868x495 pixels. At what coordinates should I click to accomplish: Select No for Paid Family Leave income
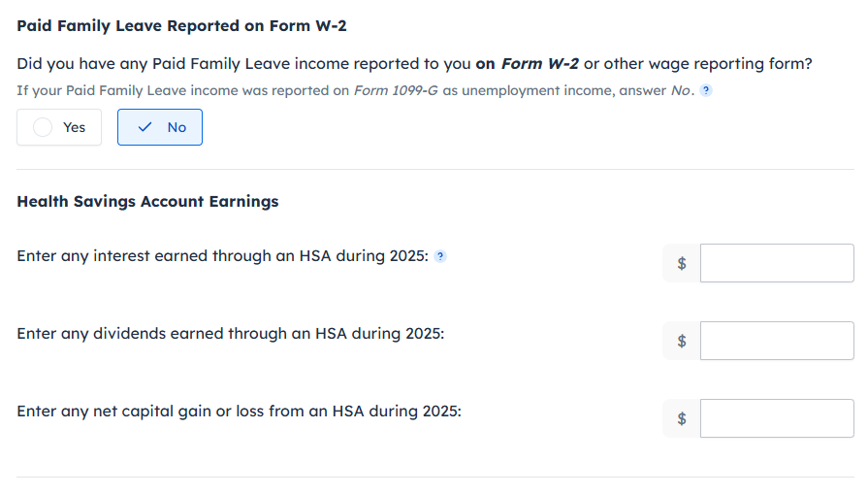pos(160,127)
